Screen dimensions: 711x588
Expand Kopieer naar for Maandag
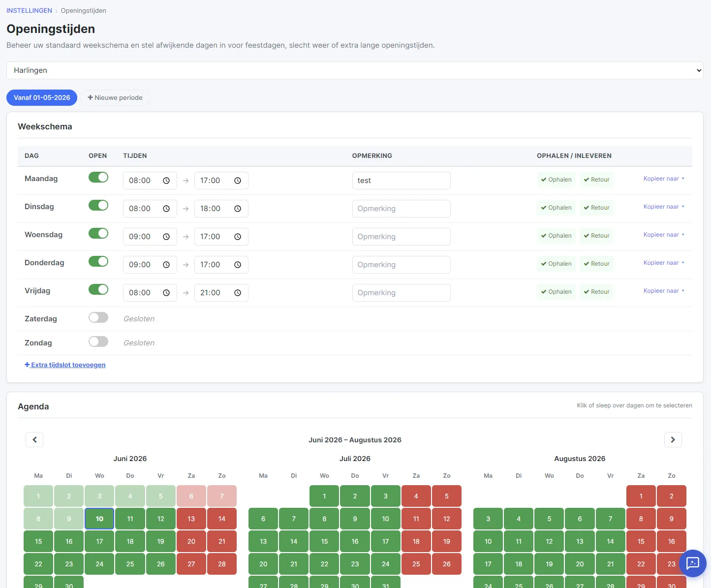click(664, 179)
